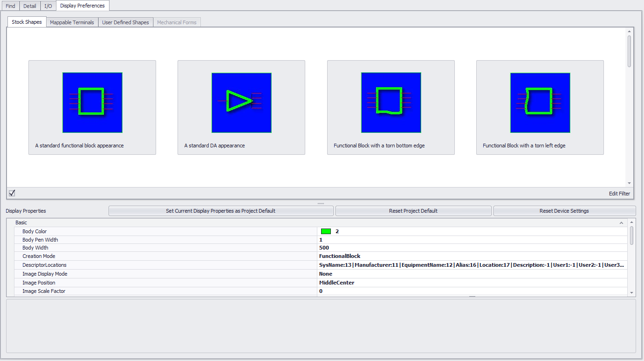Click the DescriptorLocations SysName value string
Screen dimensions: 644x361
point(472,265)
